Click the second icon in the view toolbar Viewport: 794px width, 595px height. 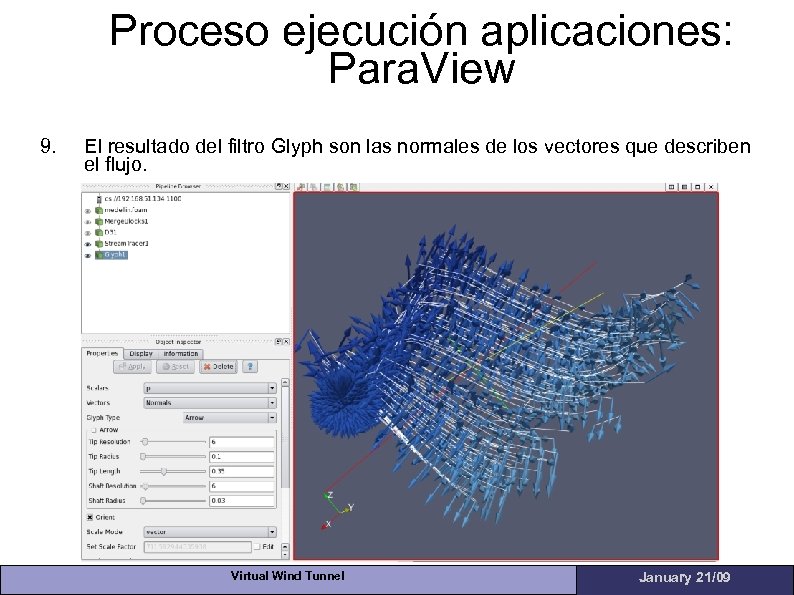point(314,187)
